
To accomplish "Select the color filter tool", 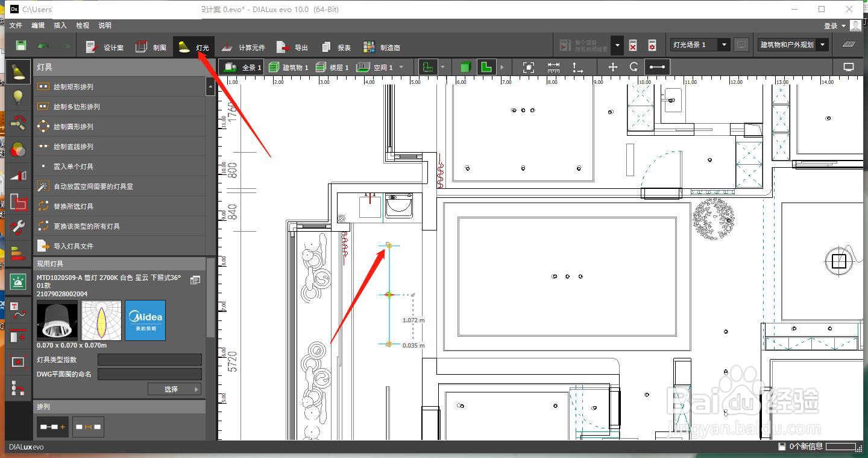I will click(x=18, y=149).
